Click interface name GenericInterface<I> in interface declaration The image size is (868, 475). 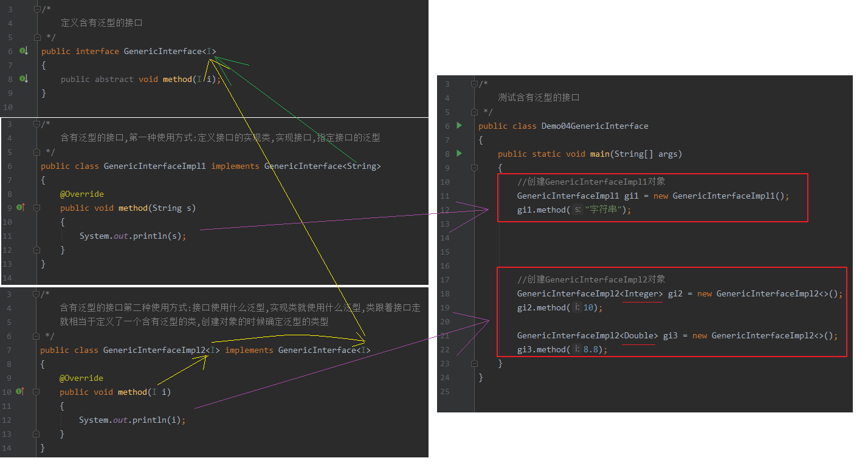click(170, 51)
